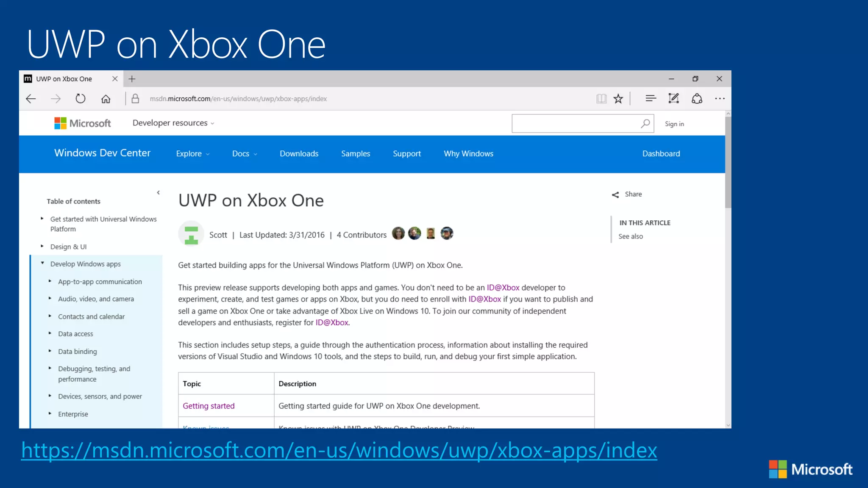
Task: Click the Share icon beside the article
Action: point(615,194)
